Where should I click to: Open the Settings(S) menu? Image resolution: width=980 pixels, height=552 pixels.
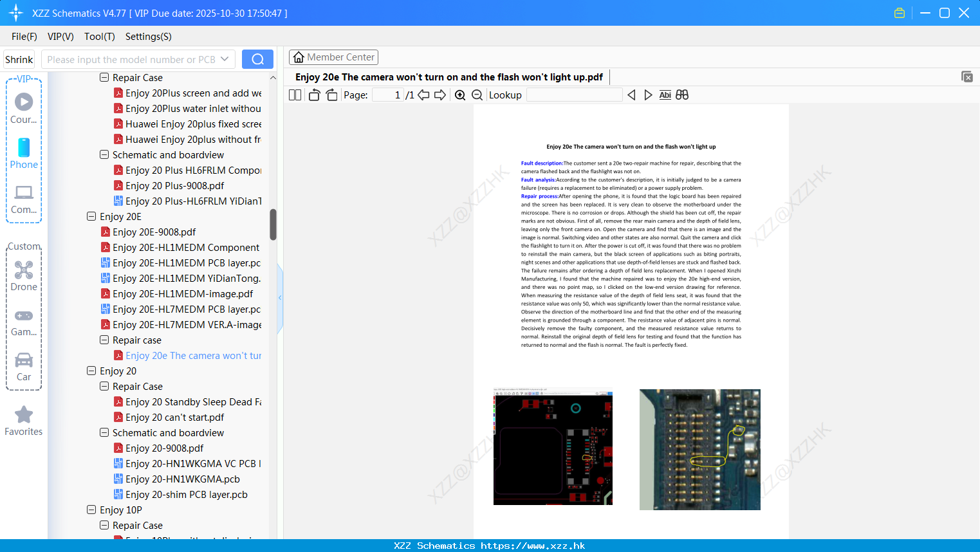click(149, 37)
